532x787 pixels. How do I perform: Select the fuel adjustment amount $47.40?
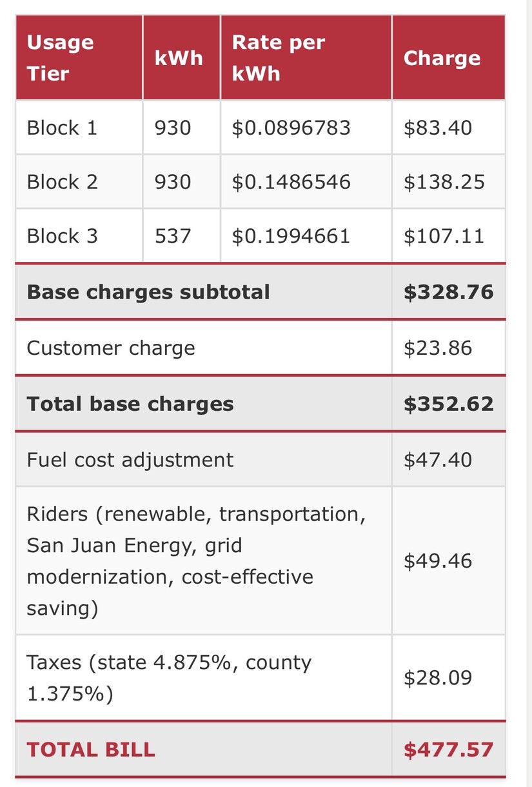point(438,460)
